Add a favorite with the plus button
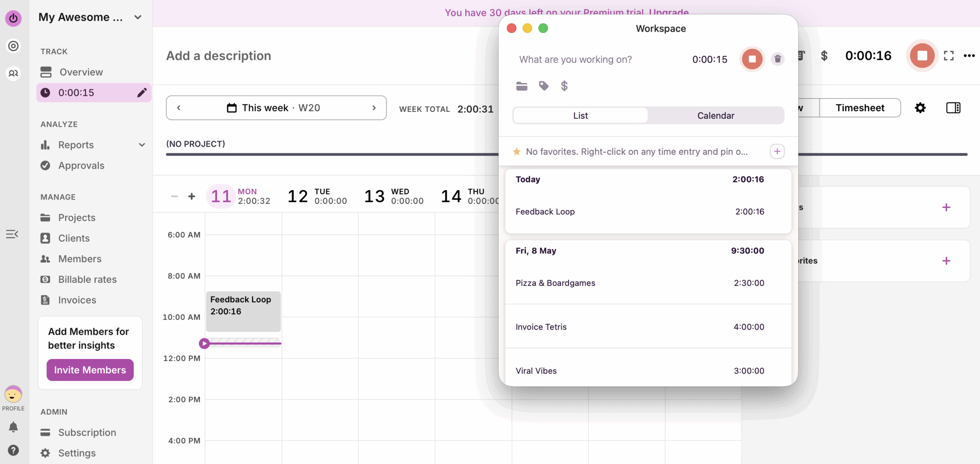The width and height of the screenshot is (980, 464). click(x=777, y=151)
